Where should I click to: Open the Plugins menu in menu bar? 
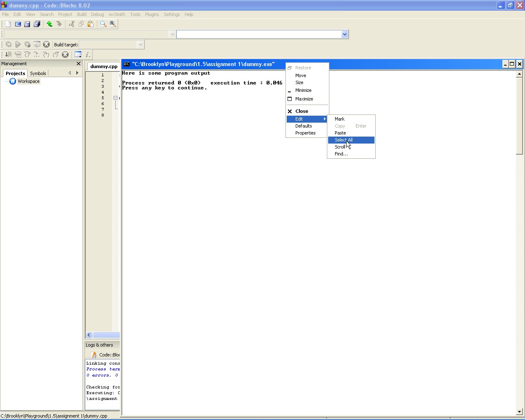(x=152, y=14)
